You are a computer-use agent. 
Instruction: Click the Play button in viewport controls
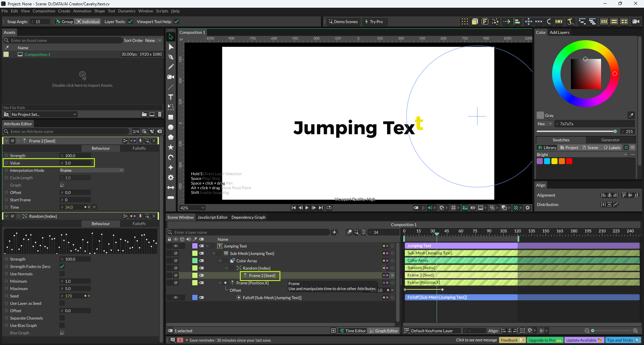[307, 208]
